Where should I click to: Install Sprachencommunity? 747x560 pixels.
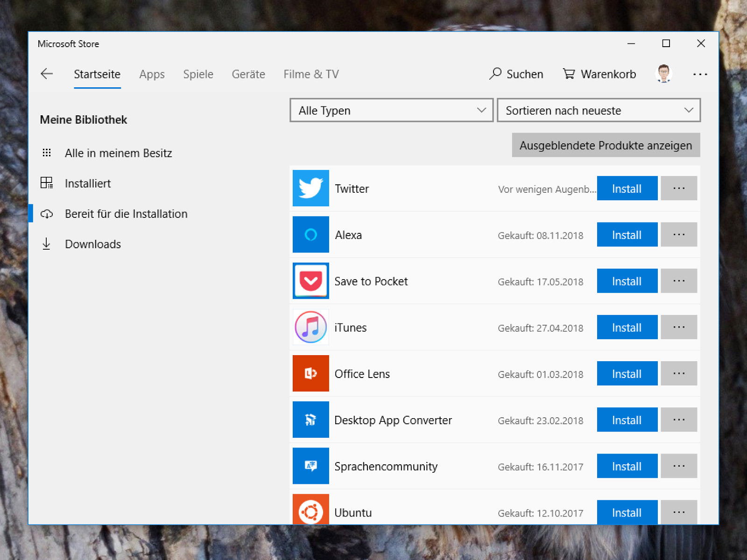pyautogui.click(x=627, y=466)
